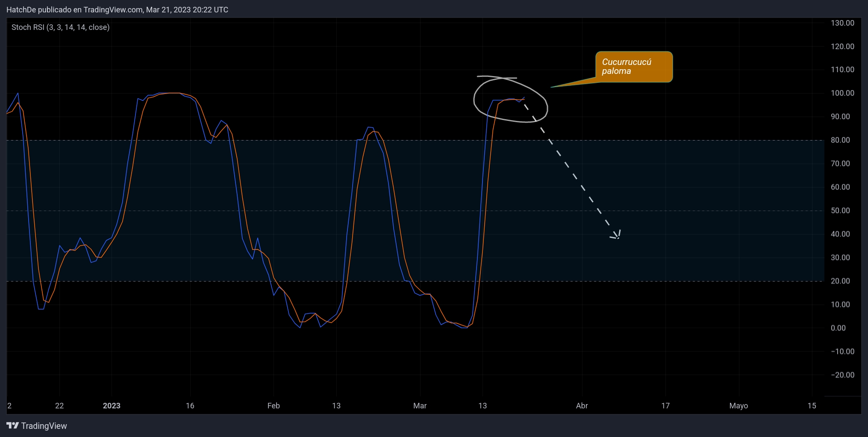Click the 20.00 oversold level label

840,281
